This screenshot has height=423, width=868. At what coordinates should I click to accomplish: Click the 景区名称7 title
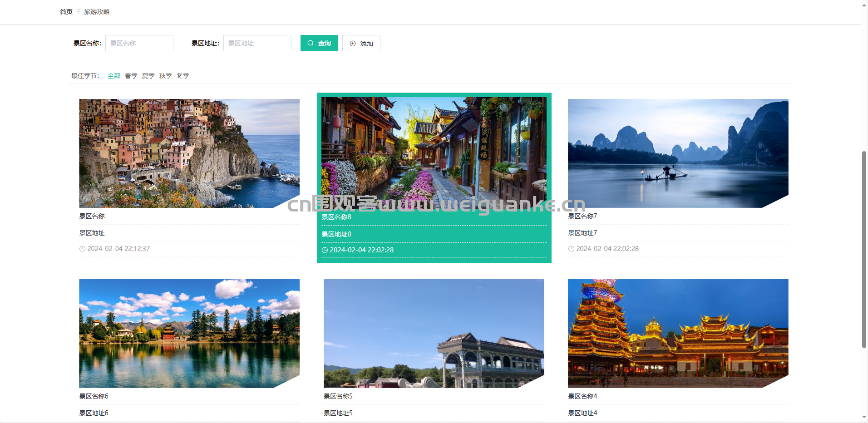(582, 216)
